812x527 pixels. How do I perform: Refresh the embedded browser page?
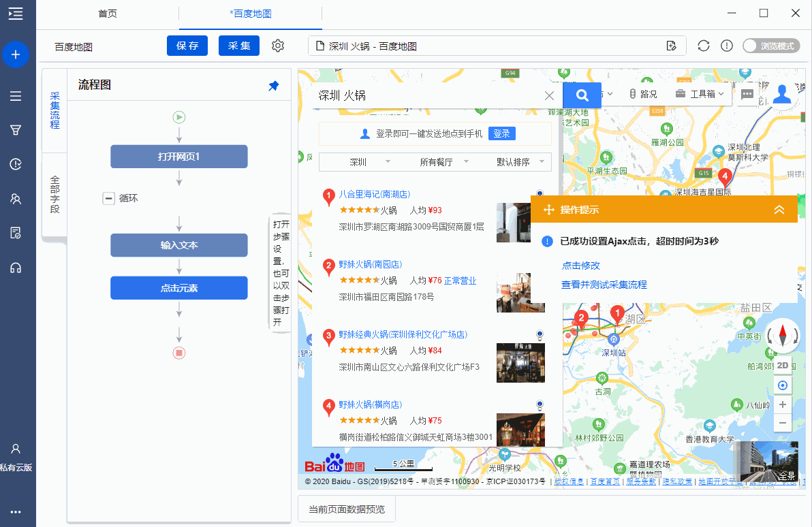point(703,46)
